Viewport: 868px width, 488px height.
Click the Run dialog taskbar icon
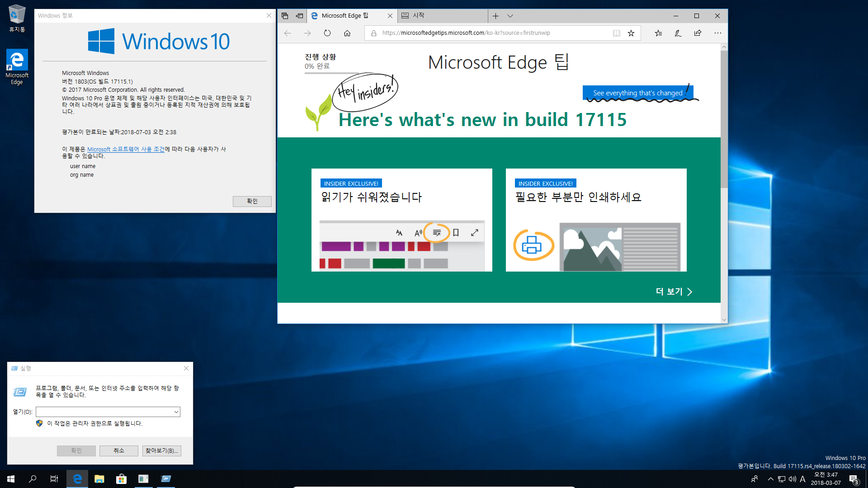tap(165, 479)
